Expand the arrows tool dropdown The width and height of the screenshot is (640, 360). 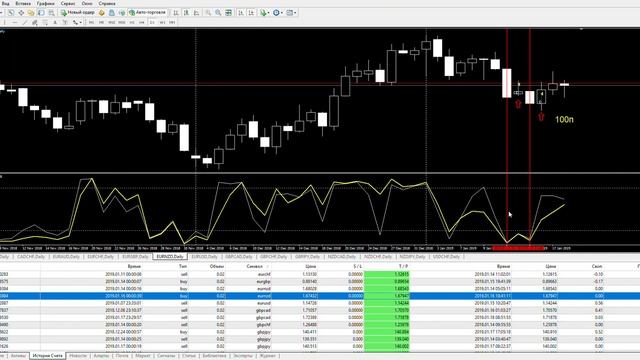coord(80,22)
